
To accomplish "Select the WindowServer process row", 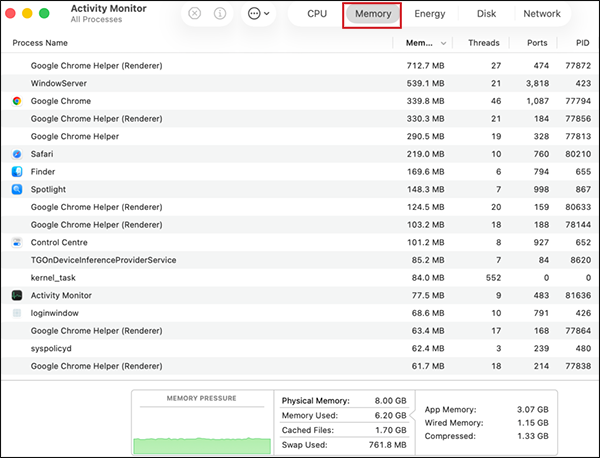I will point(300,83).
